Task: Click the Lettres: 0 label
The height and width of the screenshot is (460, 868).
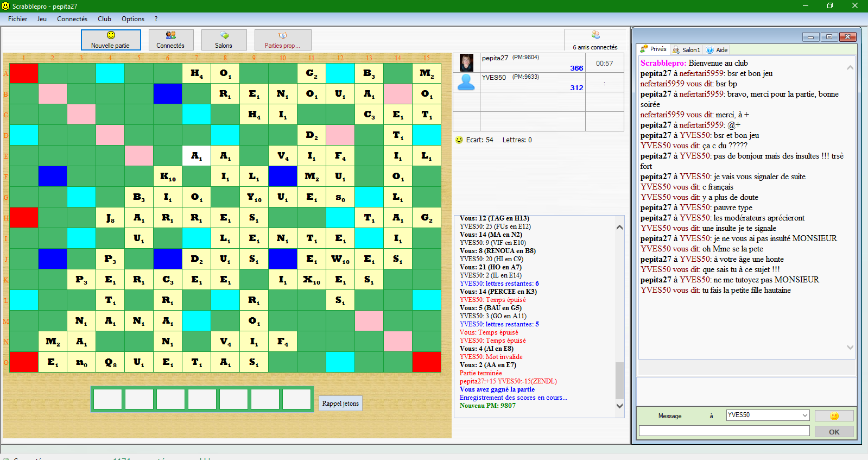Action: point(517,140)
